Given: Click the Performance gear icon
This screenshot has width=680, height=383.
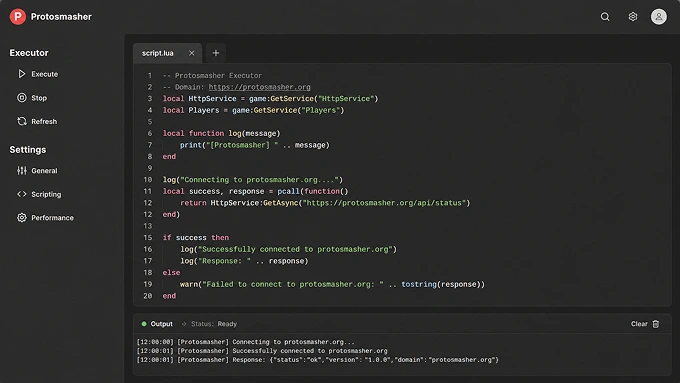Looking at the screenshot, I should point(22,217).
